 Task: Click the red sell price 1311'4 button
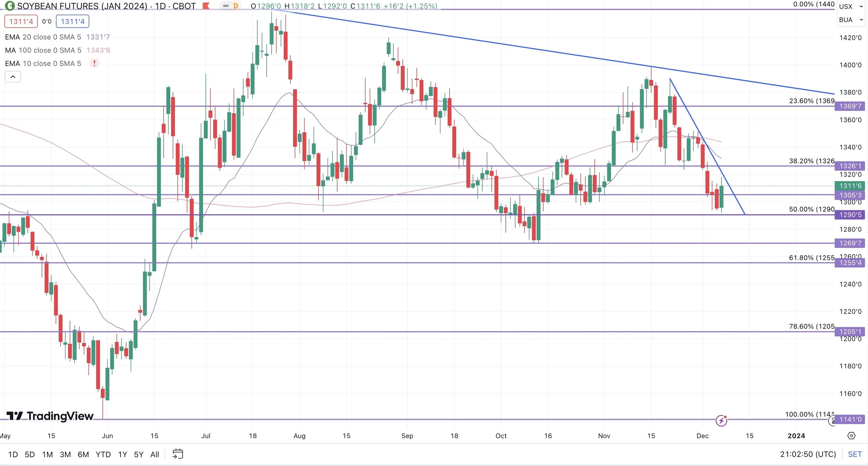(21, 22)
